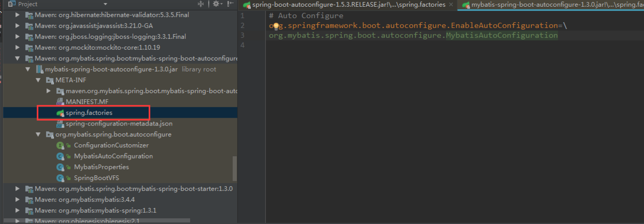Viewport: 644px width, 224px height.
Task: Switch to mybatis-spring-boot-autoconfigure-1.3.0 spring.factories tab
Action: coord(552,5)
